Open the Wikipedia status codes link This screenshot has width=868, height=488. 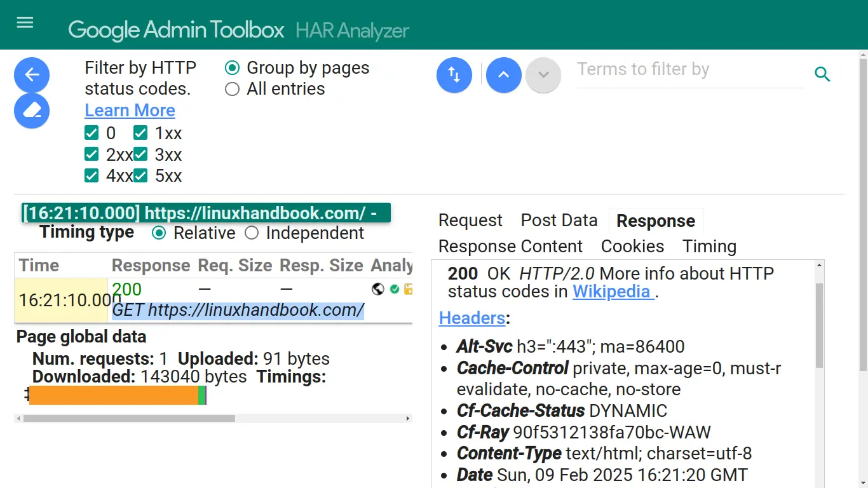pos(614,292)
